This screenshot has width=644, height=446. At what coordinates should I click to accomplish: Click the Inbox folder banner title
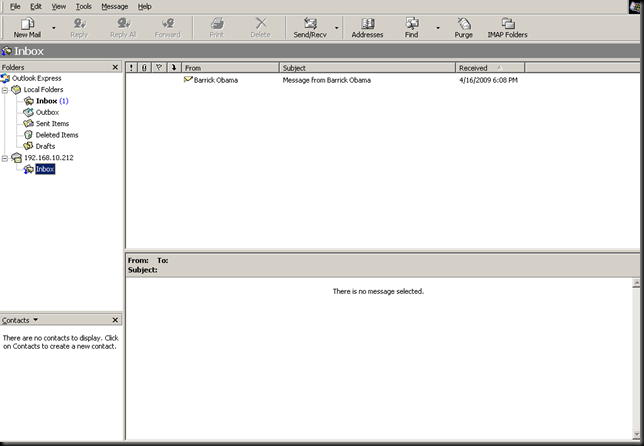tap(29, 51)
